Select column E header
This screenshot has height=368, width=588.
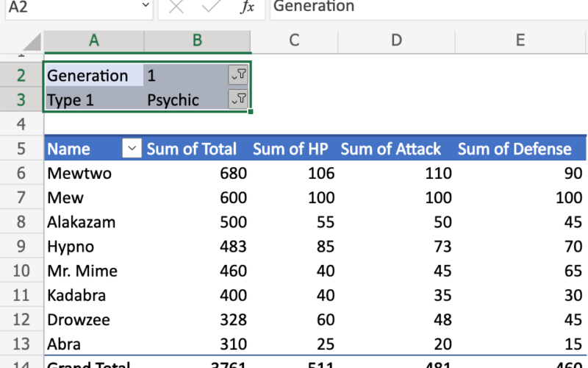coord(520,40)
